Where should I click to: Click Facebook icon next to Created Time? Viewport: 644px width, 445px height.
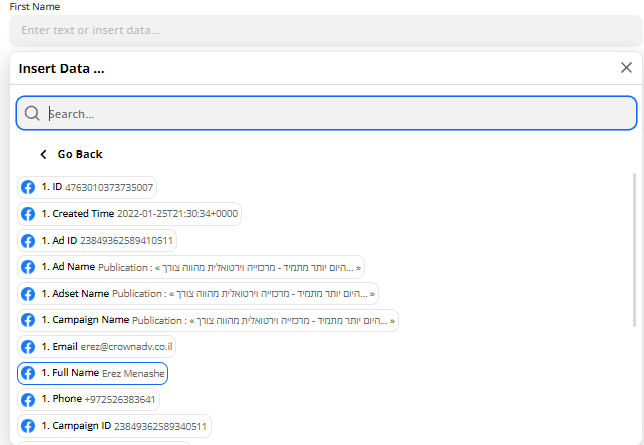coord(28,214)
